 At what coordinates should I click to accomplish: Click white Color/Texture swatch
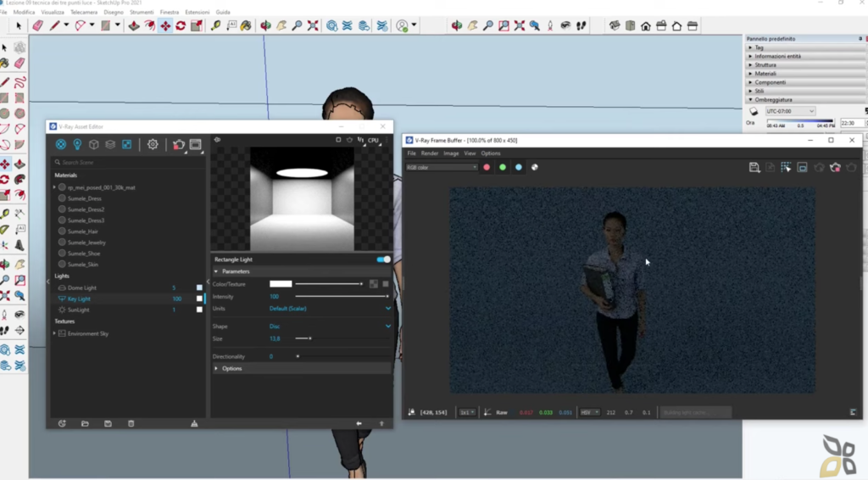[281, 284]
